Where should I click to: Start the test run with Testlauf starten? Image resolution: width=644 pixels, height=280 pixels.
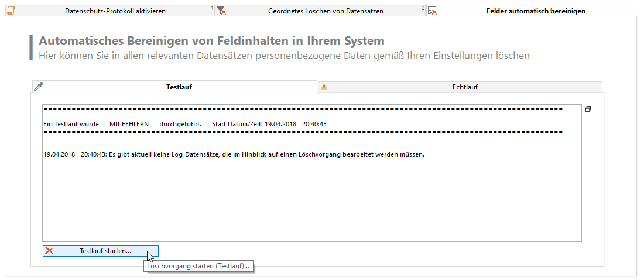tap(105, 251)
